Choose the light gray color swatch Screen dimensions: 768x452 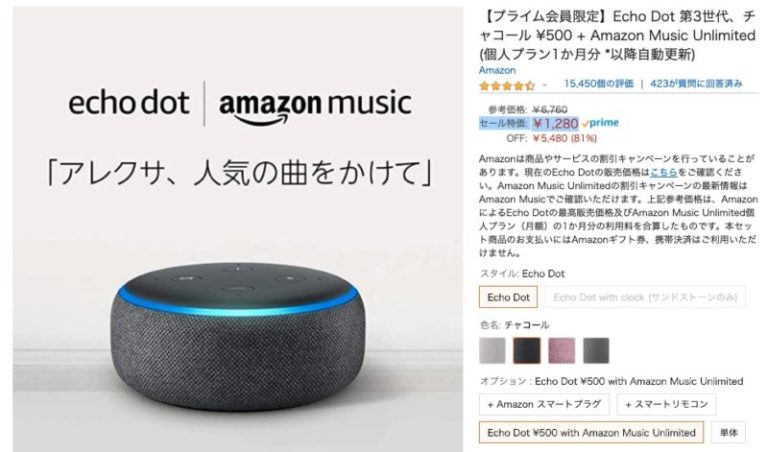coord(492,350)
